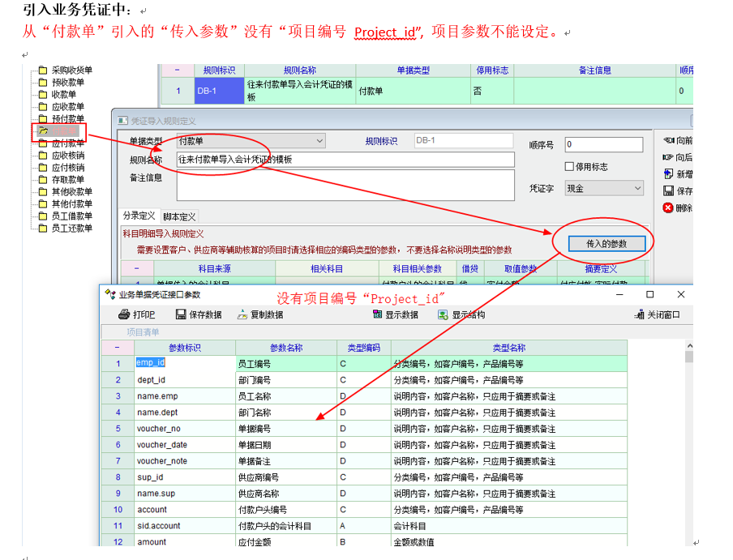Viewport: 733px width, 560px height.
Task: Select the 采购收货单 tree item
Action: point(71,71)
